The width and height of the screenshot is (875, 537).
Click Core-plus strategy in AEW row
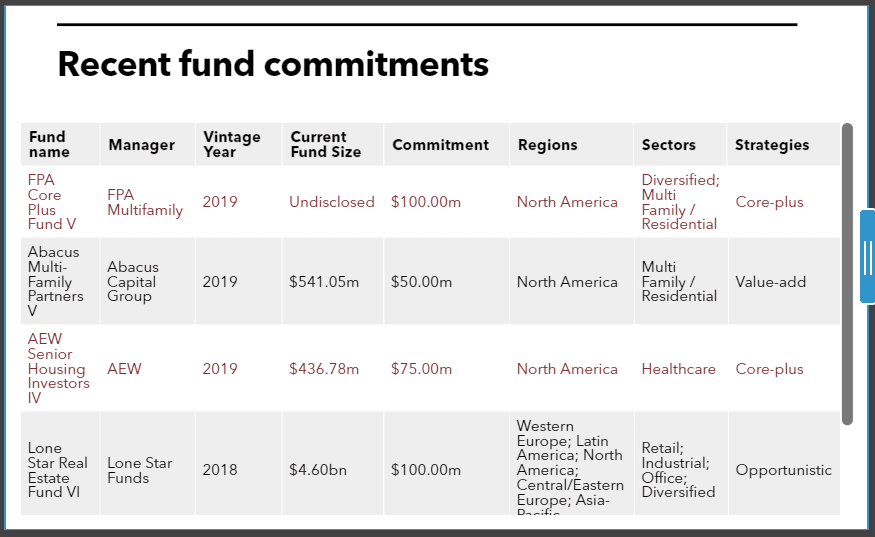[x=769, y=369]
